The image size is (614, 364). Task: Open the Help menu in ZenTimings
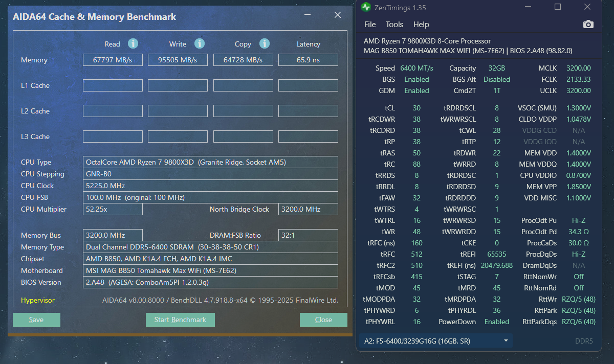[x=421, y=25]
